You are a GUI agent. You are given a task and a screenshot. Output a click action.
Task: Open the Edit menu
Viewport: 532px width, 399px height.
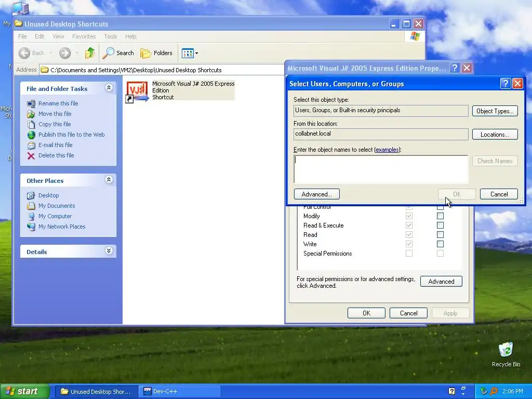pos(39,36)
